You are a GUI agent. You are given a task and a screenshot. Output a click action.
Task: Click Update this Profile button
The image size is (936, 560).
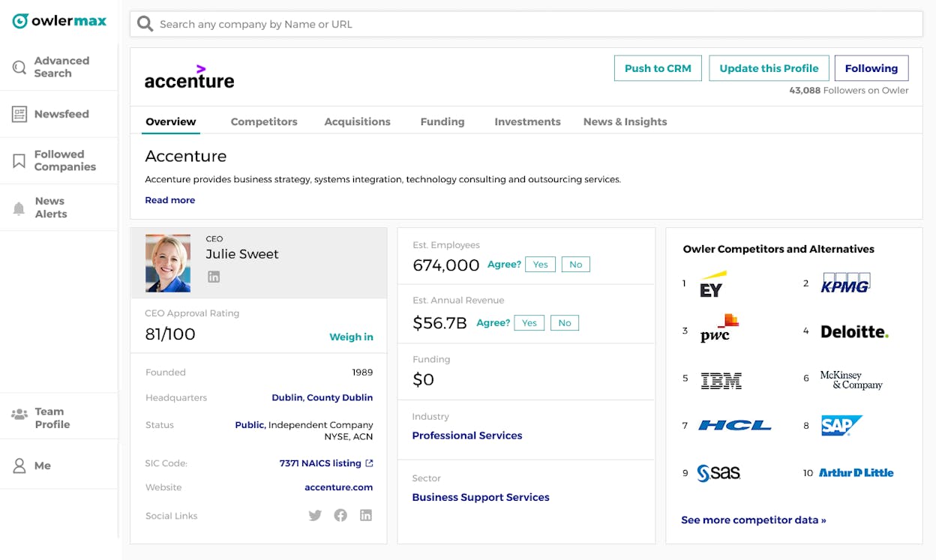[x=769, y=68]
